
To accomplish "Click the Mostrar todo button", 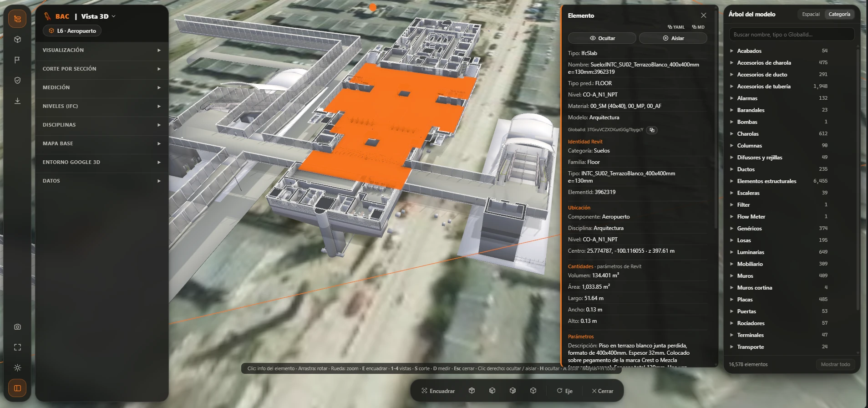I will click(x=835, y=364).
